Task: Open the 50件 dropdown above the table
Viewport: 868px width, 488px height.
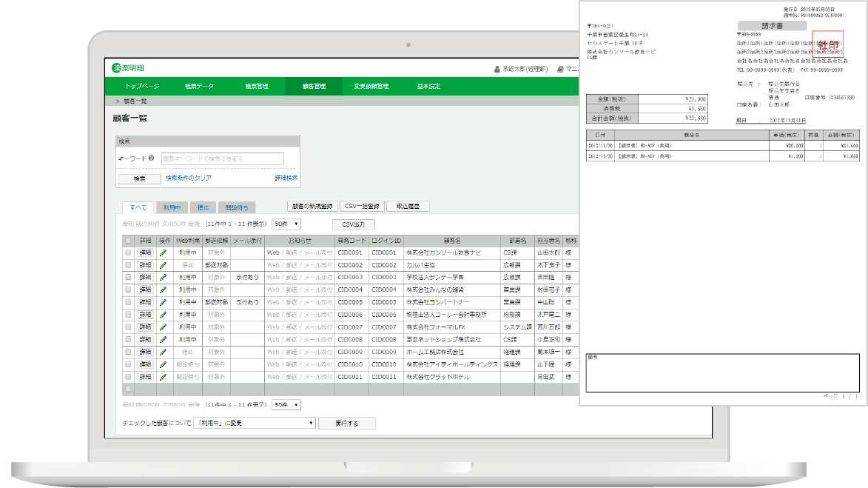Action: click(x=286, y=224)
